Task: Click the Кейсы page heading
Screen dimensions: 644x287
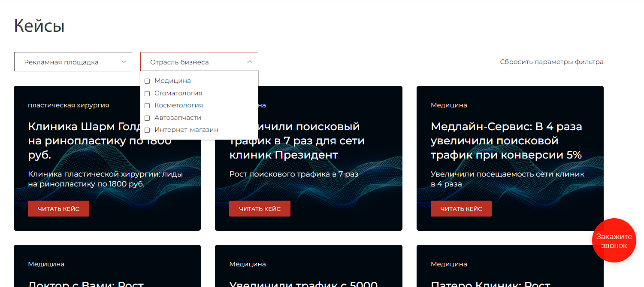Action: [x=39, y=26]
